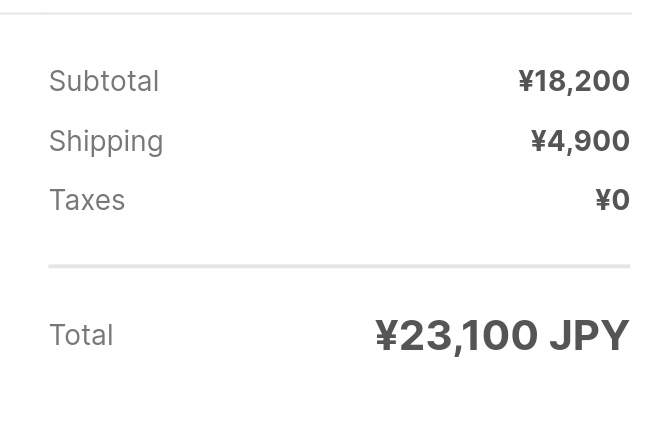Click the divider line above Total
The height and width of the screenshot is (436, 670).
[x=339, y=267]
